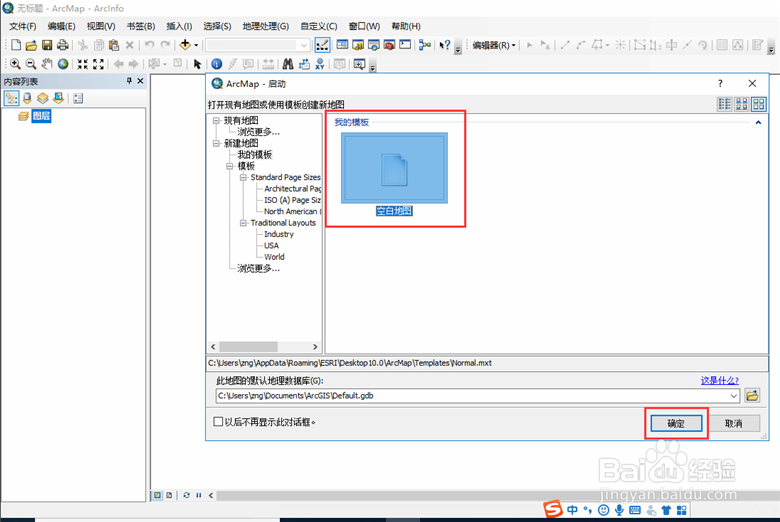Screen dimensions: 780x522
Task: Open the Catalog window icon
Action: pos(358,45)
